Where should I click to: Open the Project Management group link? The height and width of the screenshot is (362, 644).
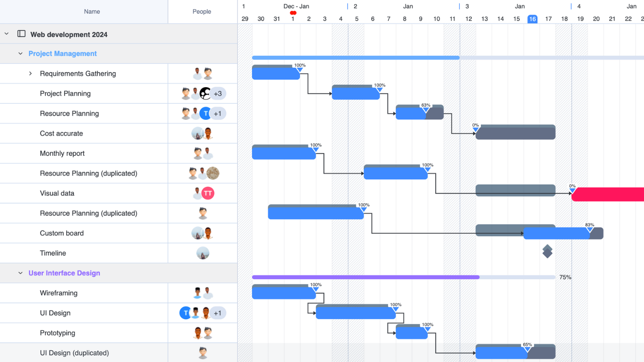tap(62, 54)
